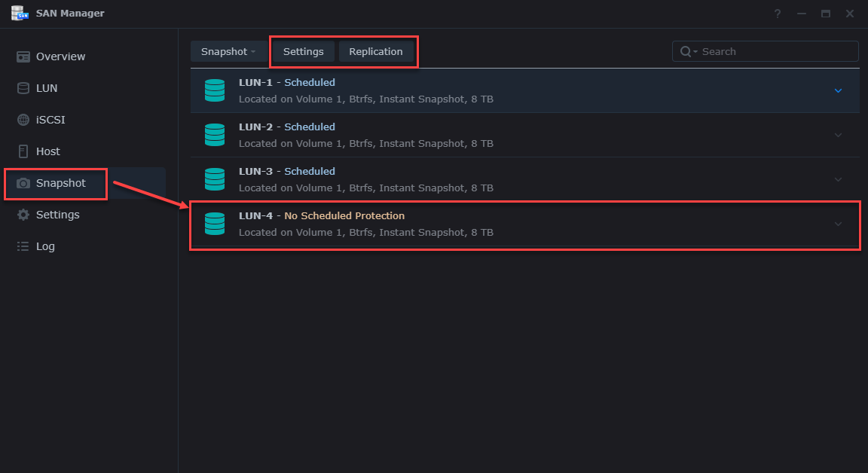Expand the LUN-4 row chevron
This screenshot has height=473, width=868.
click(x=838, y=224)
